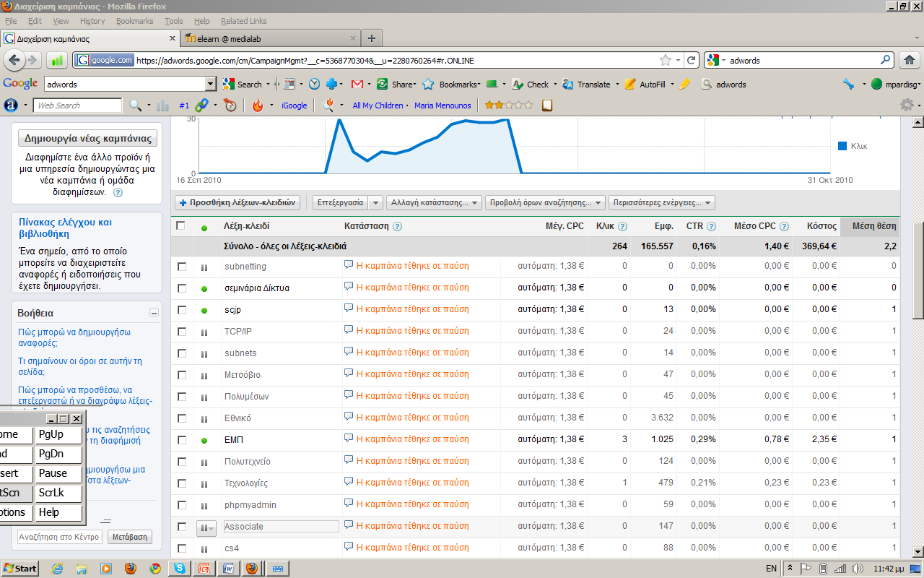The width and height of the screenshot is (924, 578).
Task: Switch to the elearn @ medialab tab
Action: click(271, 38)
